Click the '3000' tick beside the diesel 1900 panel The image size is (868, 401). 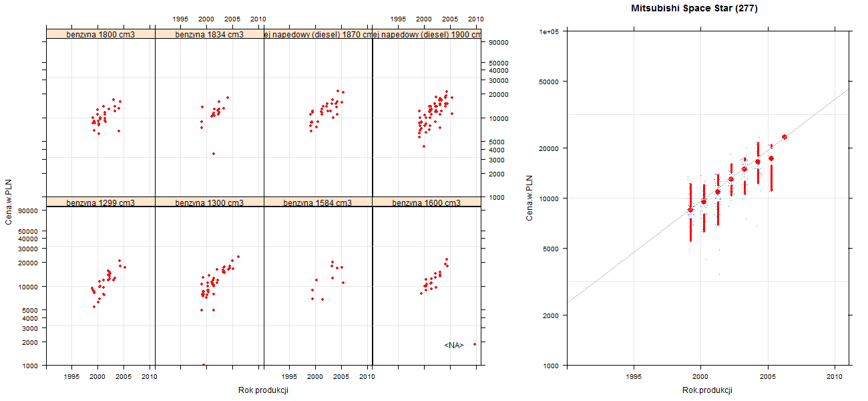[497, 160]
